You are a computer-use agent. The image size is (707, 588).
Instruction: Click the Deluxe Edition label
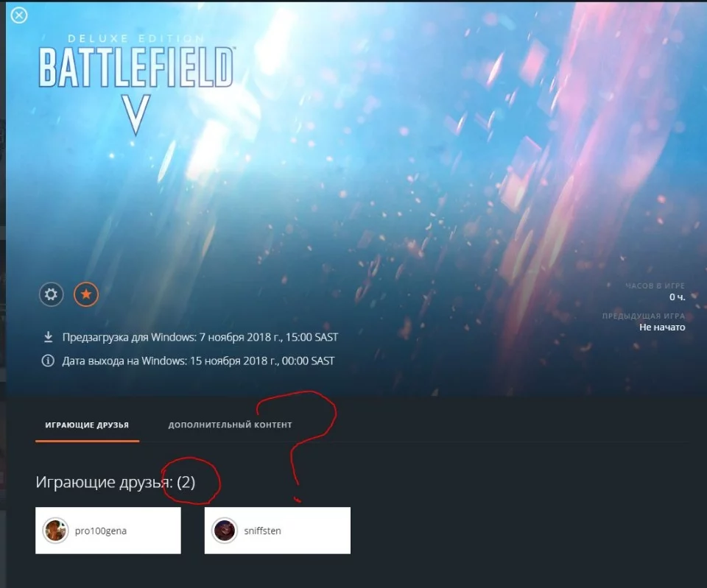pos(136,39)
